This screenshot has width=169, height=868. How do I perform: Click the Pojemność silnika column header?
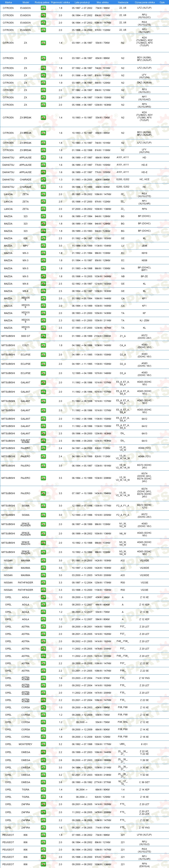click(60, 2)
